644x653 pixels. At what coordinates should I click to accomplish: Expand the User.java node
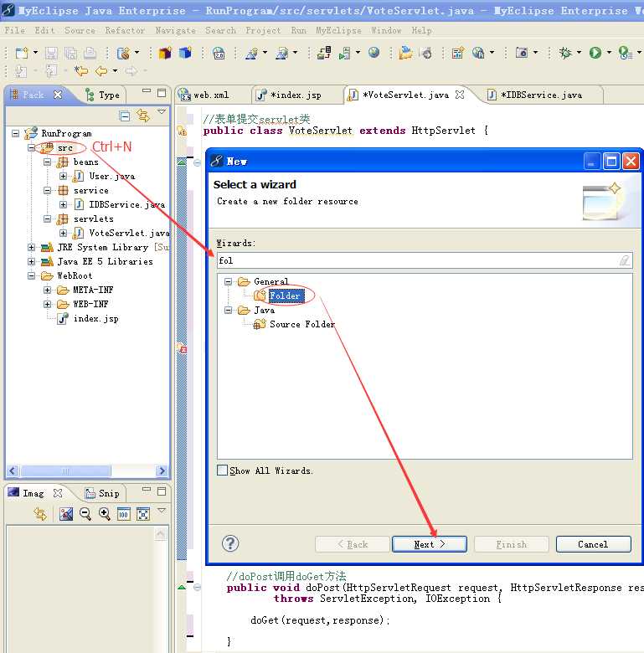[63, 176]
